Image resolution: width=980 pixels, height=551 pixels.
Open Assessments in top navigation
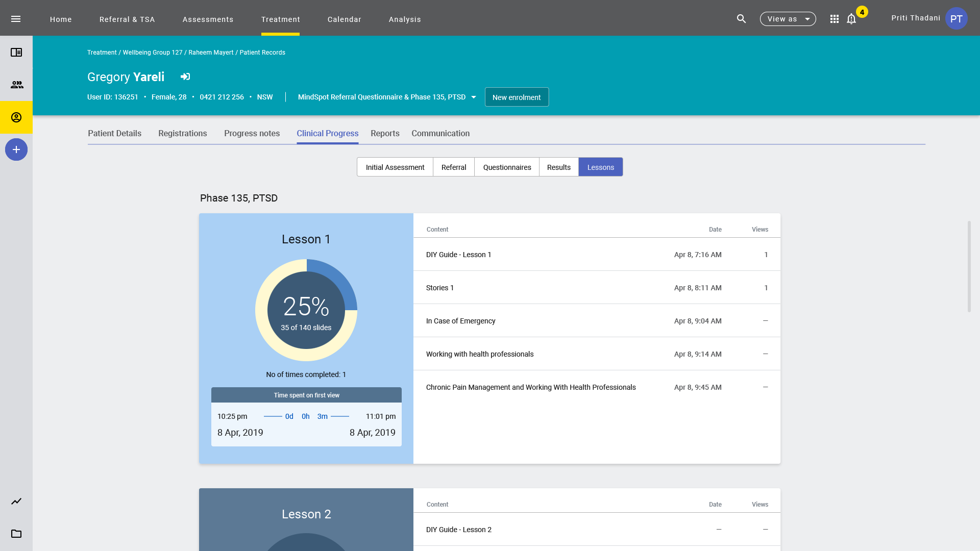[x=208, y=19]
